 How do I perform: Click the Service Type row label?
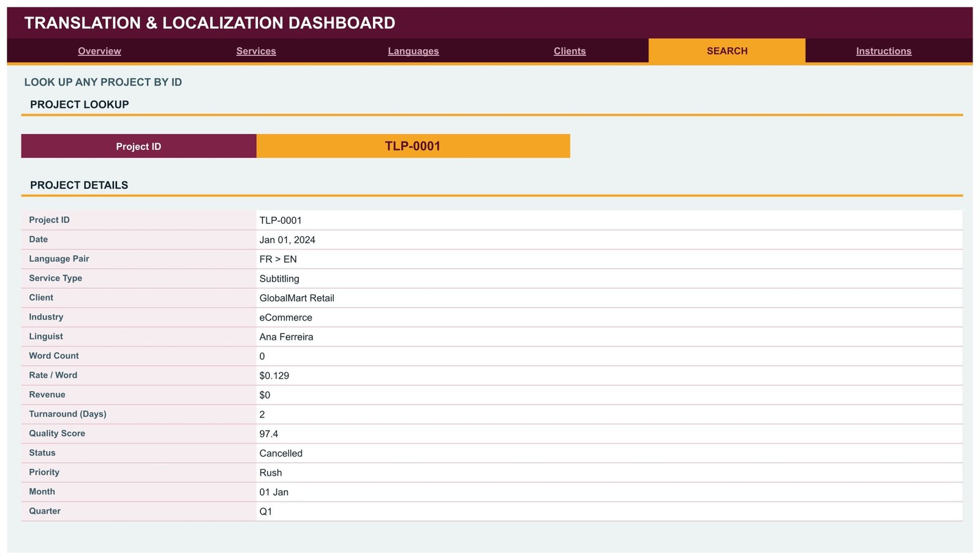[56, 278]
